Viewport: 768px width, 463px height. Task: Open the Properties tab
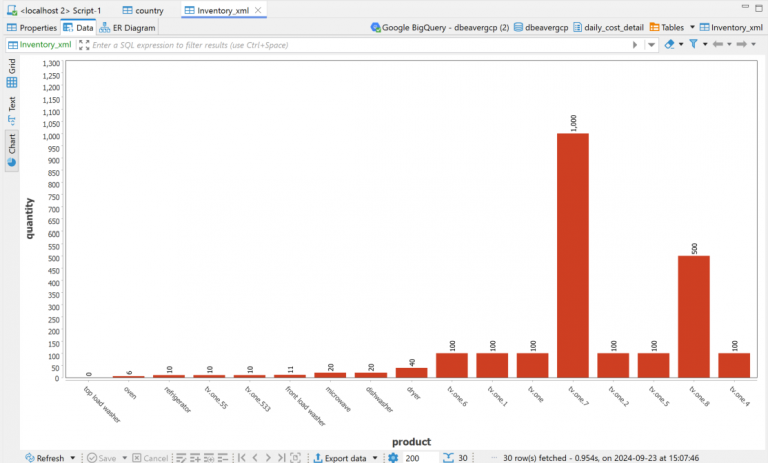click(x=32, y=28)
